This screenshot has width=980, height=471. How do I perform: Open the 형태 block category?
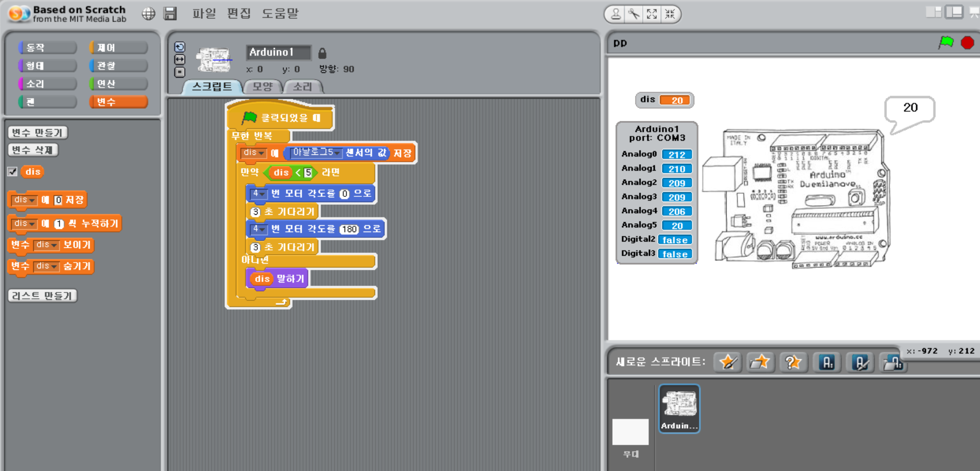point(47,66)
